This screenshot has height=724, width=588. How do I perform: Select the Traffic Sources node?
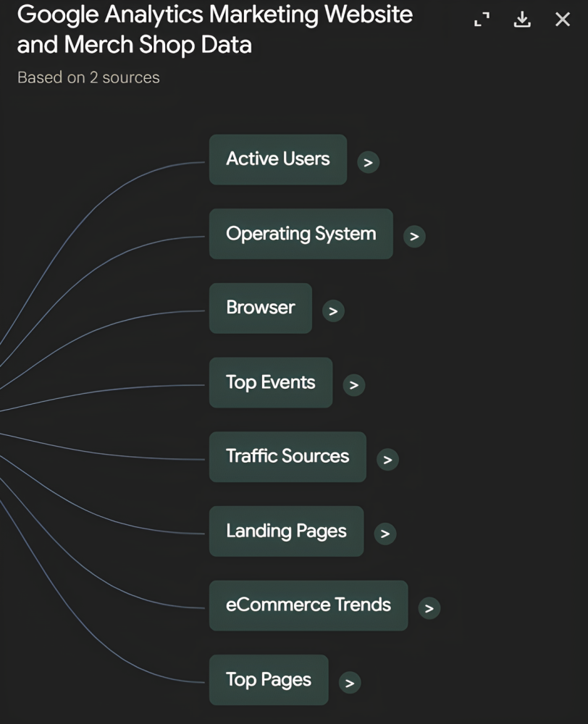coord(287,457)
